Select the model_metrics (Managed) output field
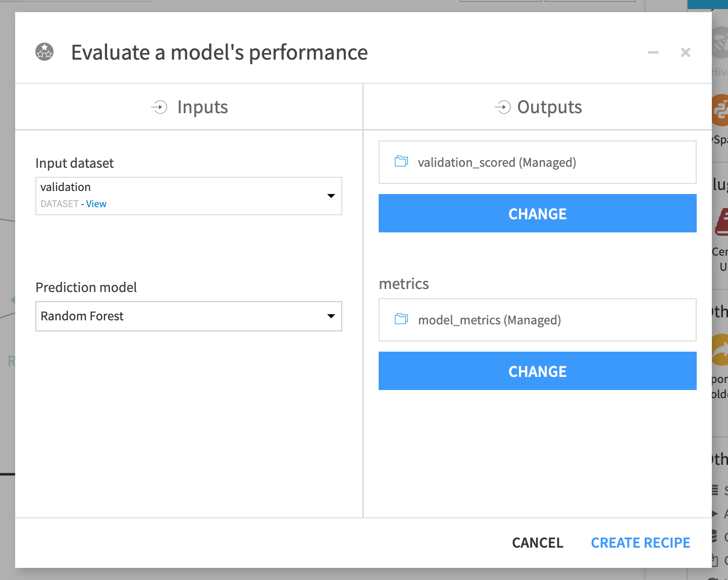The image size is (728, 580). point(538,320)
